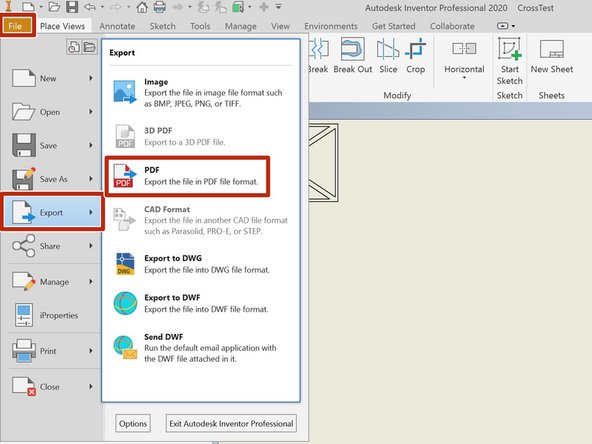592x444 pixels.
Task: Expand the New submenu arrow
Action: pyautogui.click(x=91, y=78)
